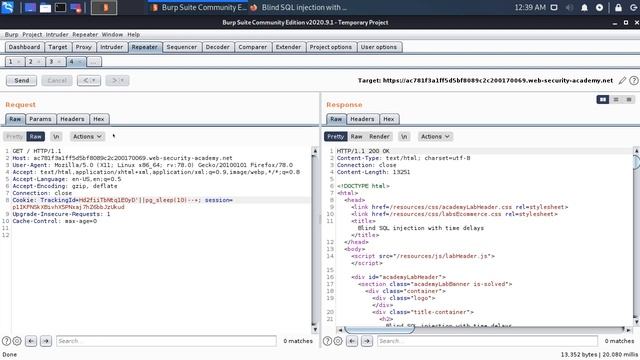Select top-bottom stacked layout icon

pyautogui.click(x=616, y=100)
